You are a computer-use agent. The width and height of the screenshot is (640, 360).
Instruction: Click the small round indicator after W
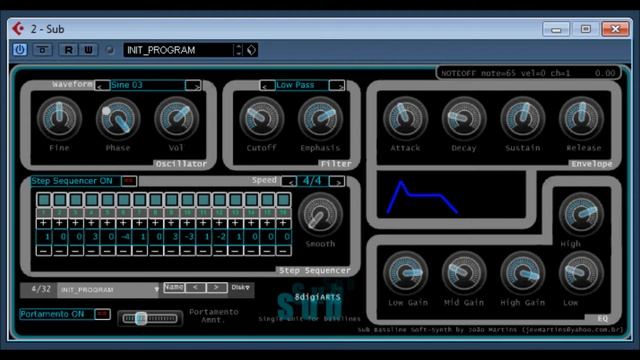pos(110,50)
